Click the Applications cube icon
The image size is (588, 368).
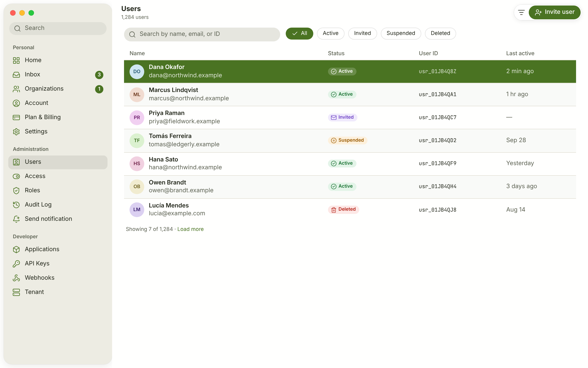tap(16, 250)
